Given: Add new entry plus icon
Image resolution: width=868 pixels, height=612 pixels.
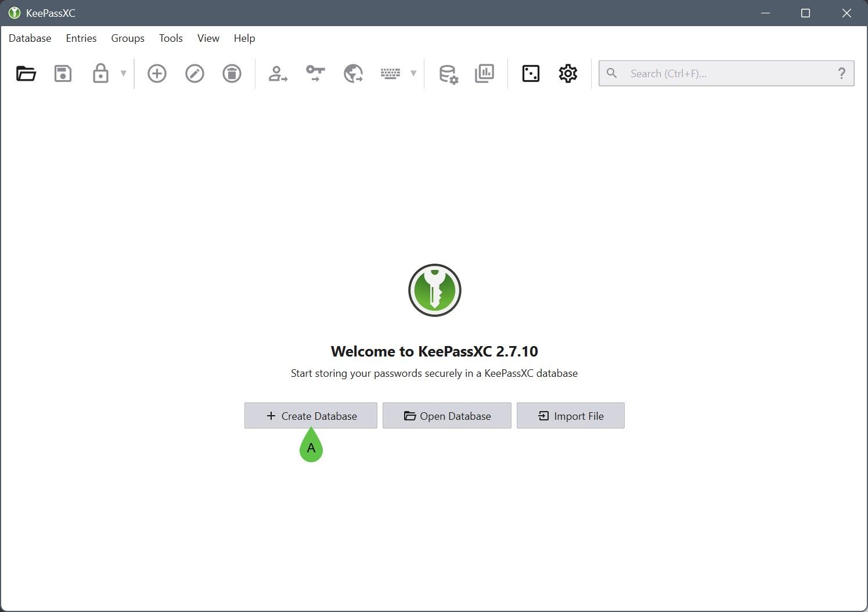Looking at the screenshot, I should tap(157, 74).
